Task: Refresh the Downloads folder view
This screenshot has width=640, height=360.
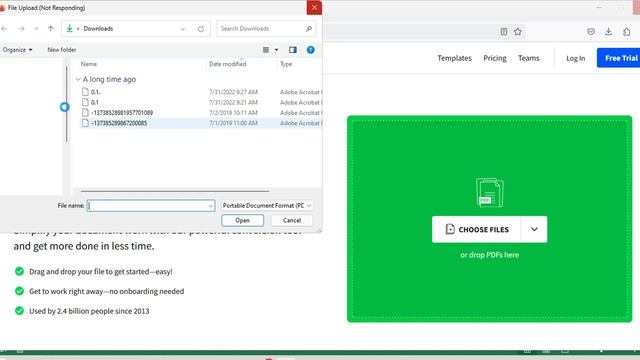Action: (x=201, y=29)
